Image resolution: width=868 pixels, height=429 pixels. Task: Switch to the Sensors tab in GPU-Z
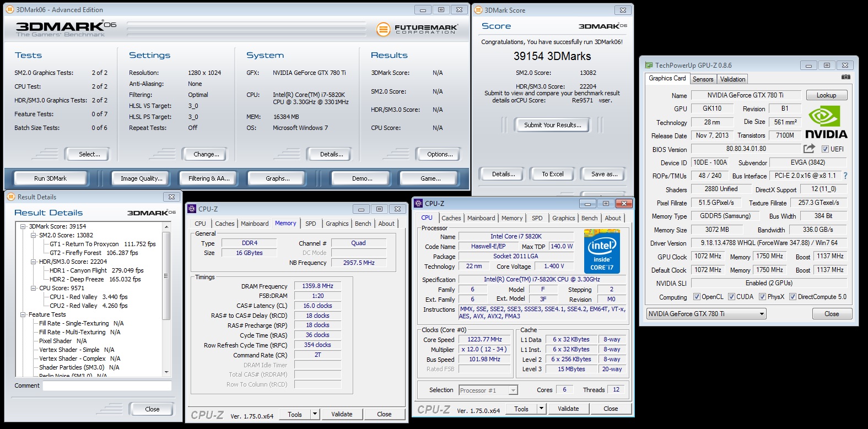coord(703,79)
